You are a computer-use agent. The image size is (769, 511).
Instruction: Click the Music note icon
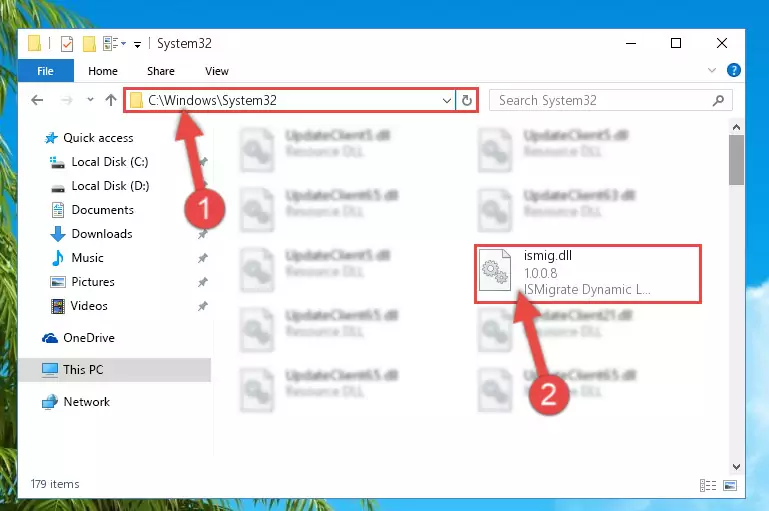coord(58,258)
